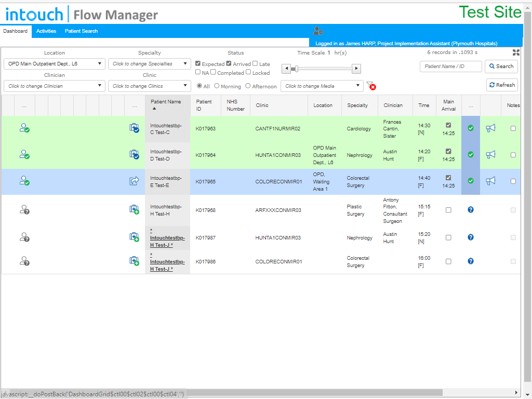The height and width of the screenshot is (399, 532).
Task: Click blue question mark icon for K017986
Action: coord(471,261)
